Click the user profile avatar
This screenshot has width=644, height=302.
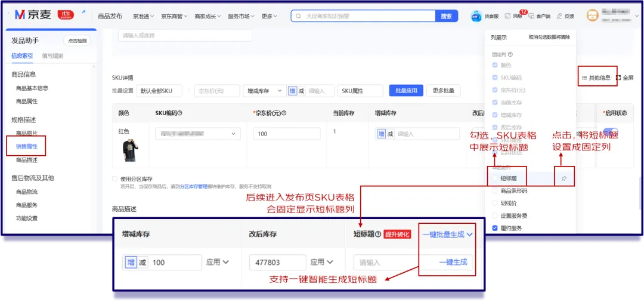pyautogui.click(x=592, y=17)
